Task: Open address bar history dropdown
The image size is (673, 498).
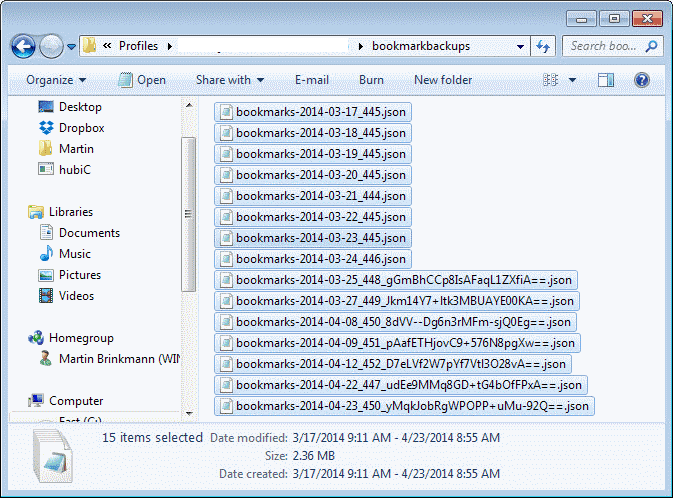Action: coord(520,46)
